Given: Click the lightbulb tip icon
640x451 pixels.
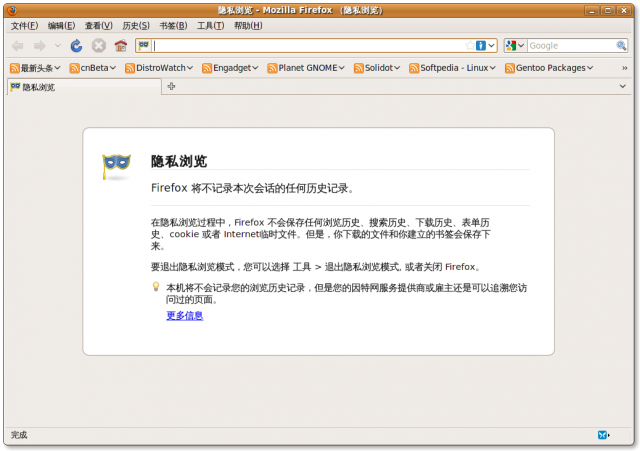Looking at the screenshot, I should point(156,287).
